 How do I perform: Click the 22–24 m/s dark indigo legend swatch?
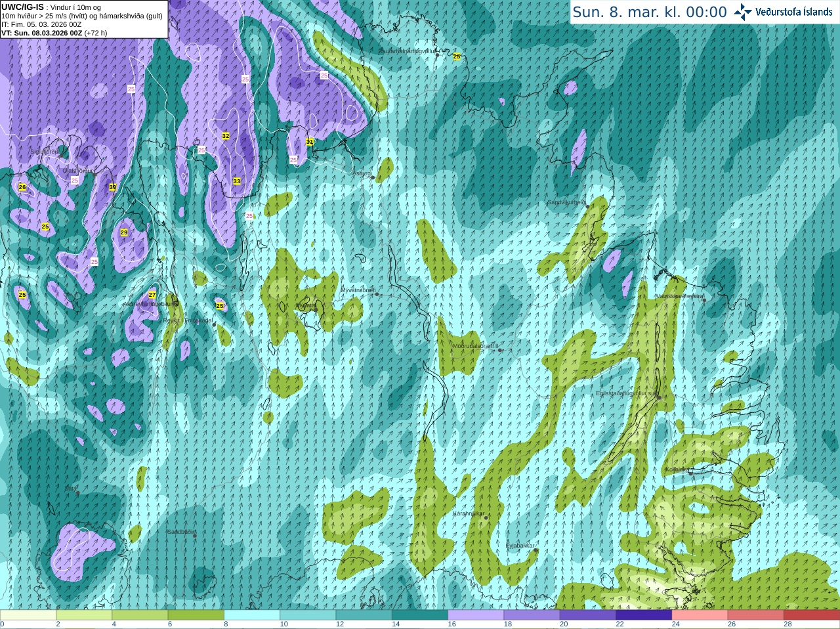[x=644, y=615]
